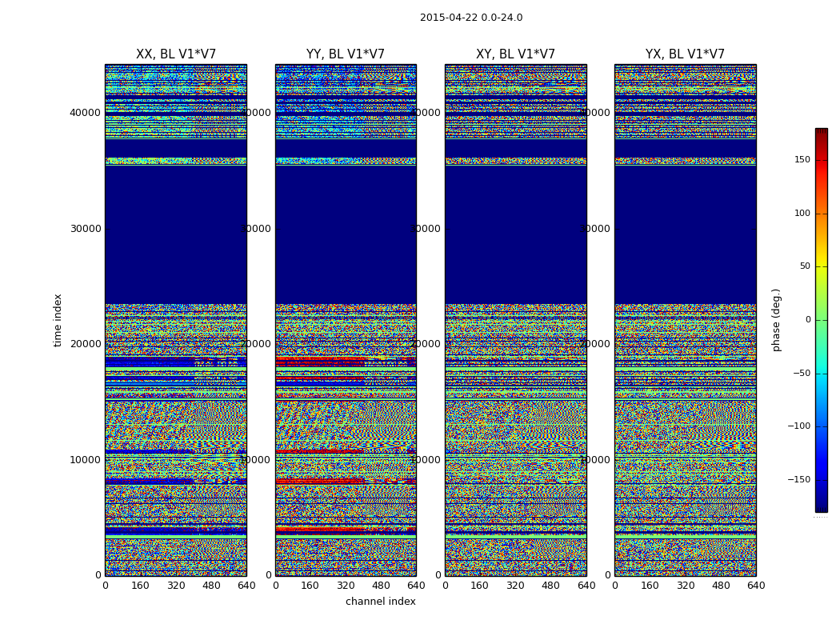Viewport: 840px width, 640px height.
Task: Click the "640" channel tick under YX plot
Action: [756, 586]
